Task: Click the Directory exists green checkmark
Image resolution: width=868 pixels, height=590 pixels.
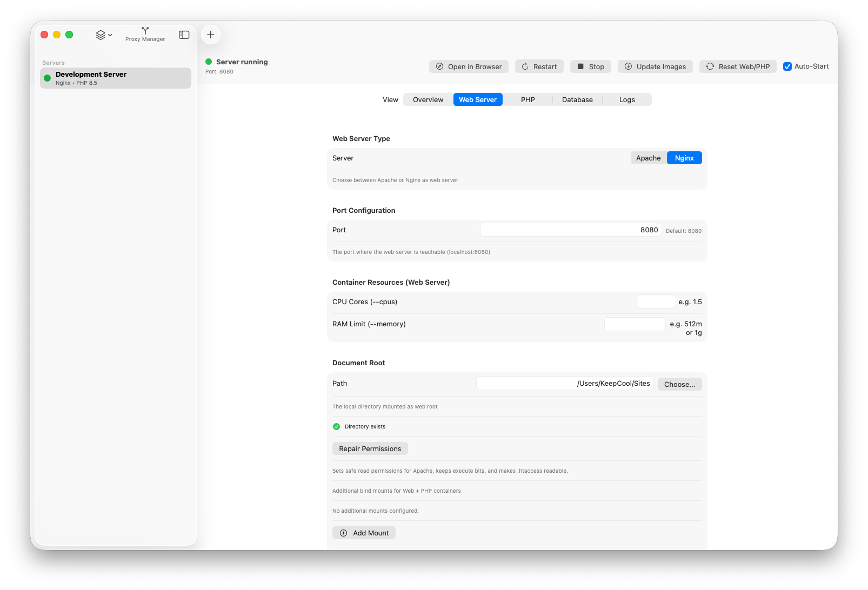Action: (336, 426)
